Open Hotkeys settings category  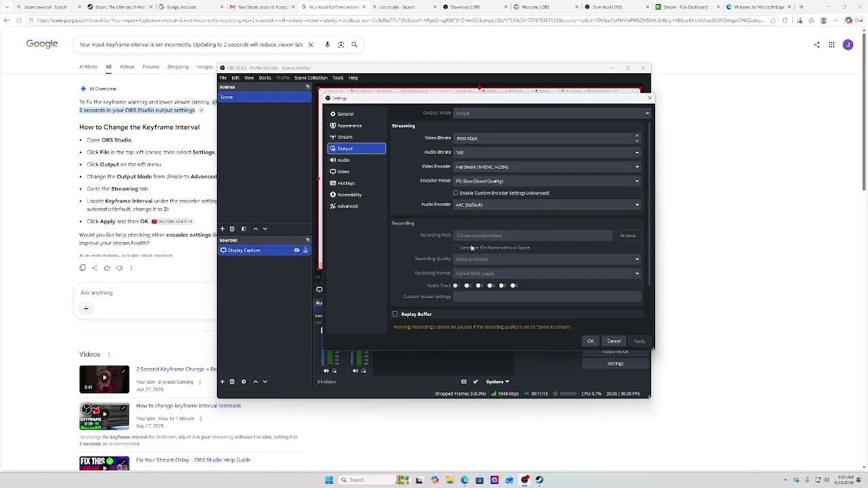click(x=356, y=183)
